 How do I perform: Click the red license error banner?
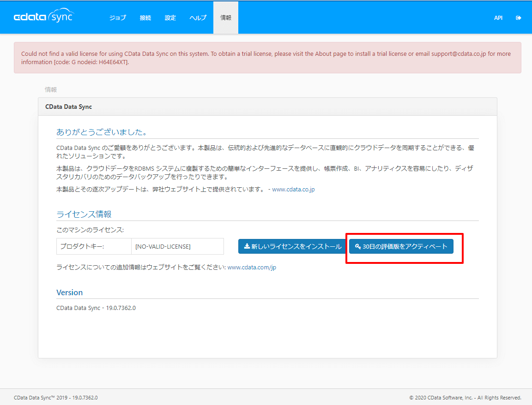click(267, 58)
